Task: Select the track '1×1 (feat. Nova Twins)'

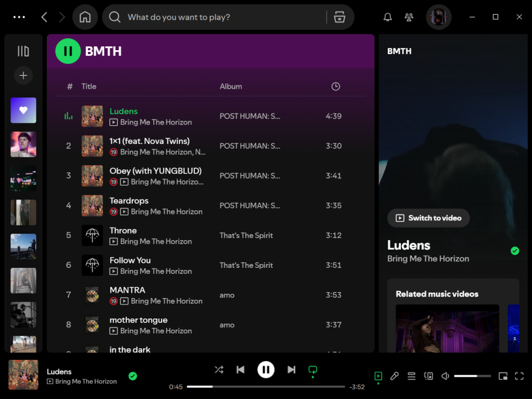Action: (149, 141)
